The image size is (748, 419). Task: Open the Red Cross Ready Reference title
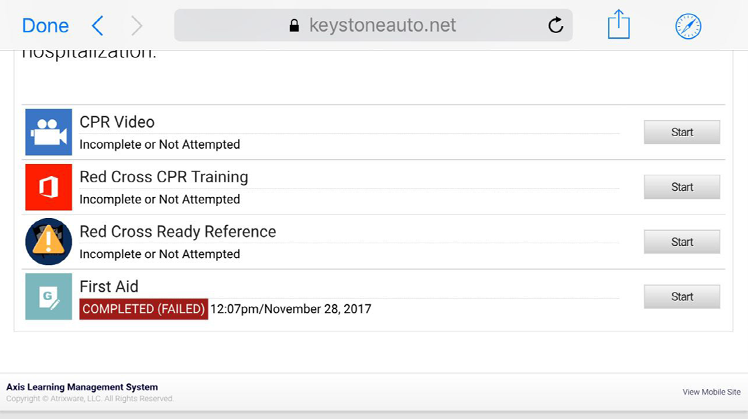coord(177,231)
